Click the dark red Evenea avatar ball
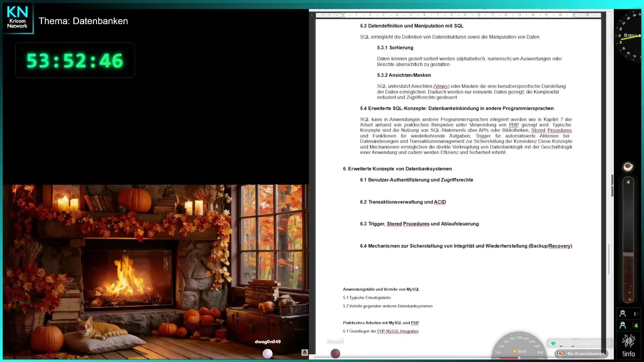This screenshot has width=644, height=362. tap(335, 354)
